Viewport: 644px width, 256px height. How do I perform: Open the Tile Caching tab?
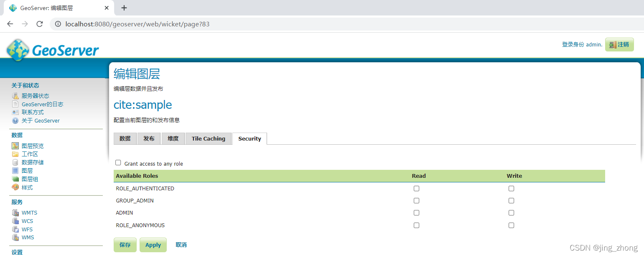point(209,138)
